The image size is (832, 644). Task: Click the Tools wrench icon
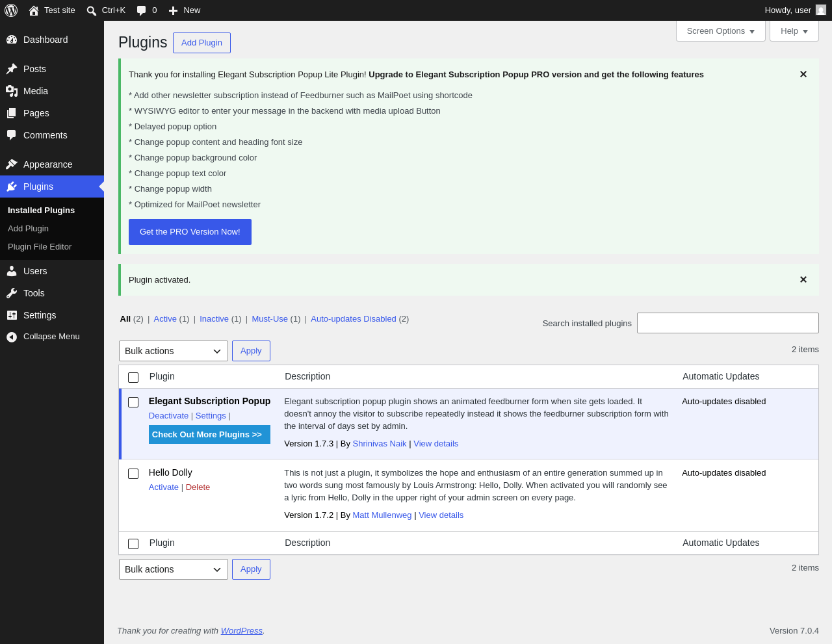coord(12,293)
